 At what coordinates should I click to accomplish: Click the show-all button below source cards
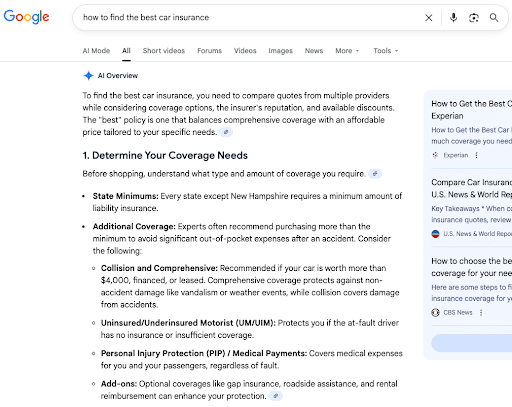point(472,343)
